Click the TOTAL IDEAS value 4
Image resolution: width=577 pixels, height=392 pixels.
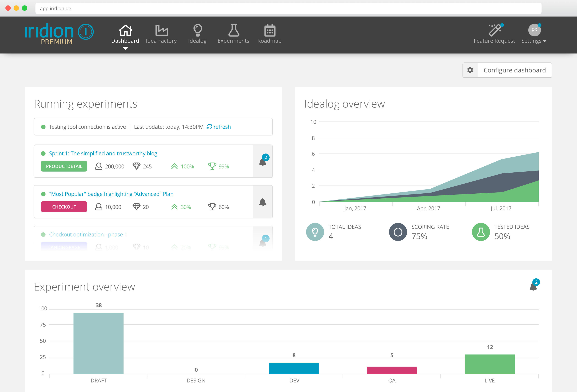tap(331, 236)
